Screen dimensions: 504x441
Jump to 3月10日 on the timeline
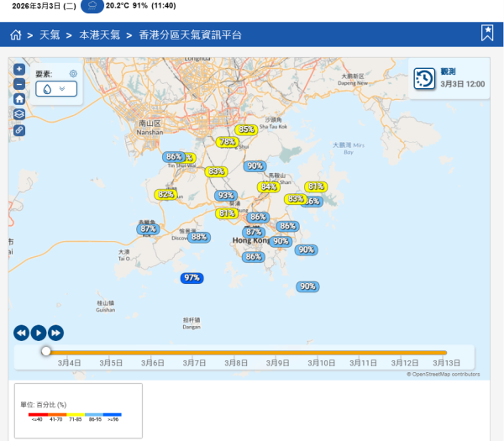[x=322, y=363]
